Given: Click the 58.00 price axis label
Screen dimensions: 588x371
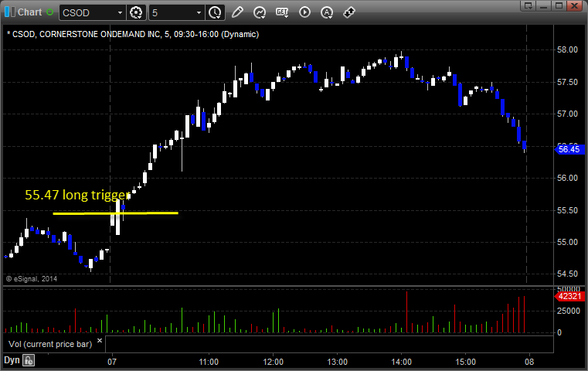Looking at the screenshot, I should [x=567, y=49].
